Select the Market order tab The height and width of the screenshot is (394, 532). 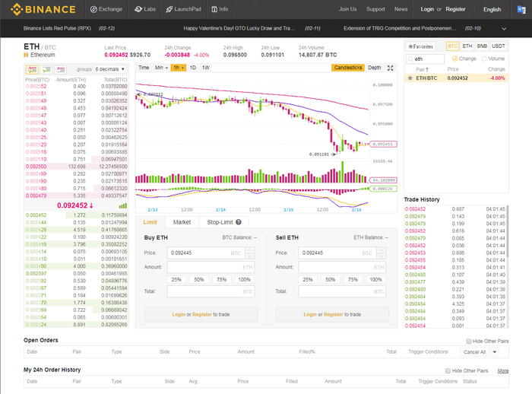pos(182,222)
